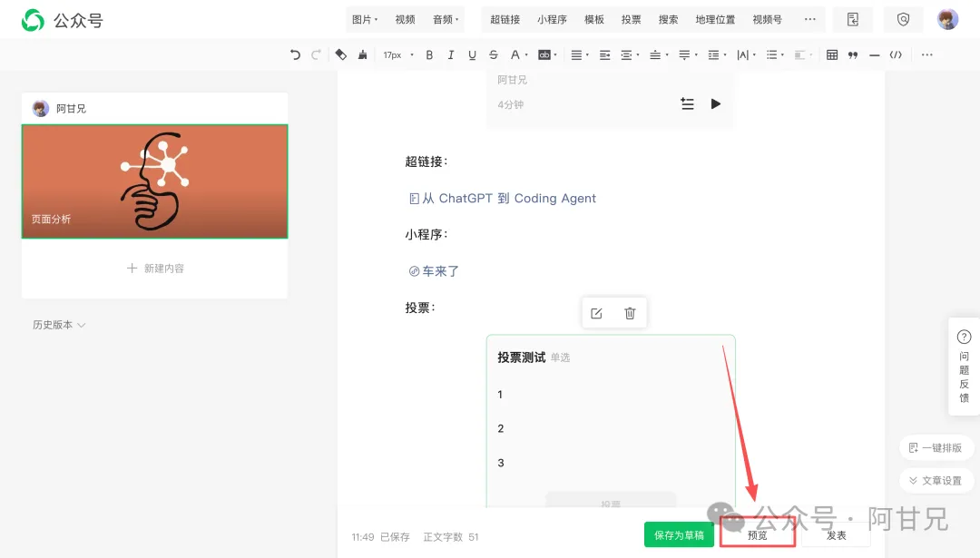Click the 正文字数 51 counter
The image size is (980, 558).
point(451,537)
